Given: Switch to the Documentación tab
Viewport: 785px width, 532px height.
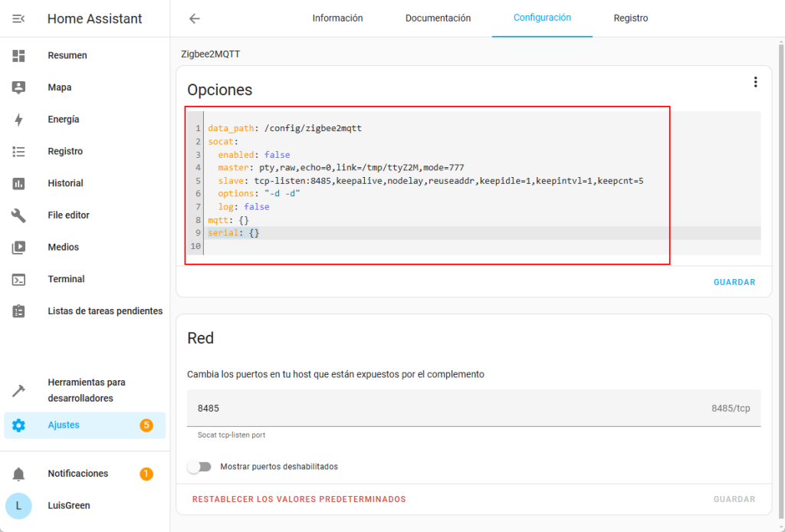Looking at the screenshot, I should click(x=438, y=18).
